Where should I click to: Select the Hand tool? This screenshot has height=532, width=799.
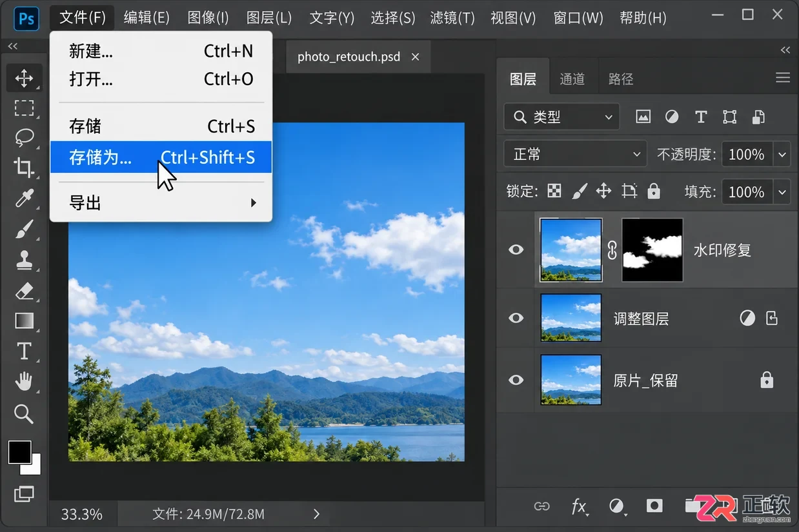point(24,382)
